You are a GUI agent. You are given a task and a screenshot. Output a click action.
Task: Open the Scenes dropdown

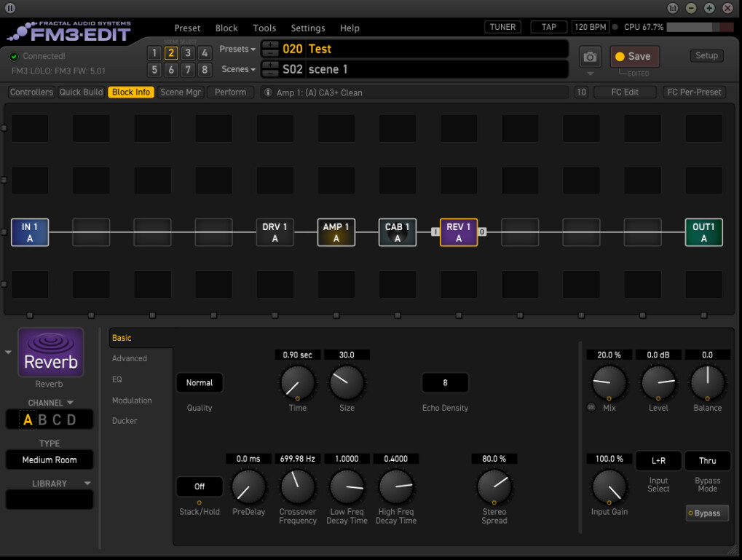pos(239,69)
